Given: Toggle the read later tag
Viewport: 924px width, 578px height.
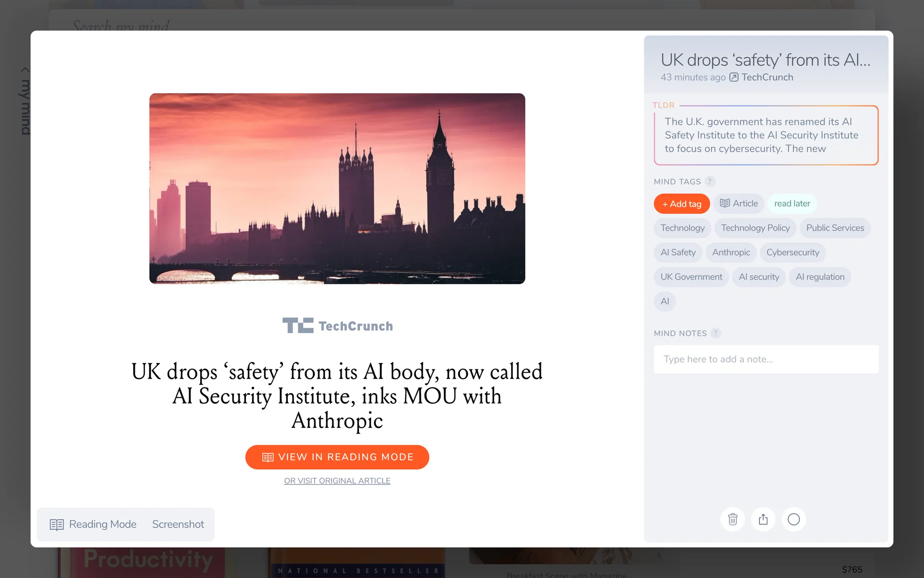Looking at the screenshot, I should click(x=792, y=204).
